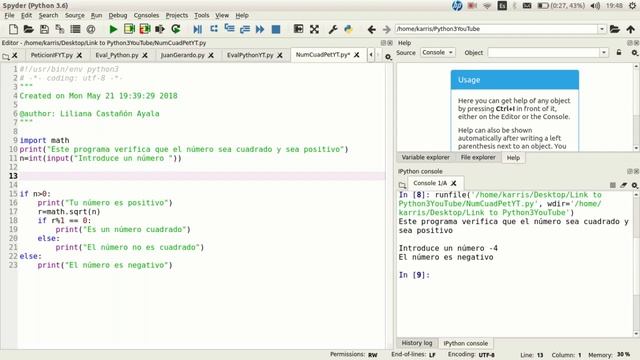Run current cell icon
This screenshot has width=640, height=360.
tap(129, 29)
